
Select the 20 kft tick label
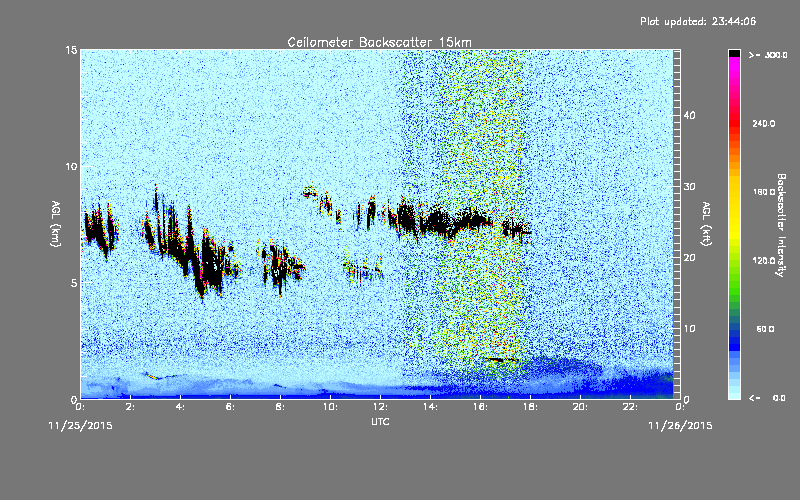click(689, 258)
